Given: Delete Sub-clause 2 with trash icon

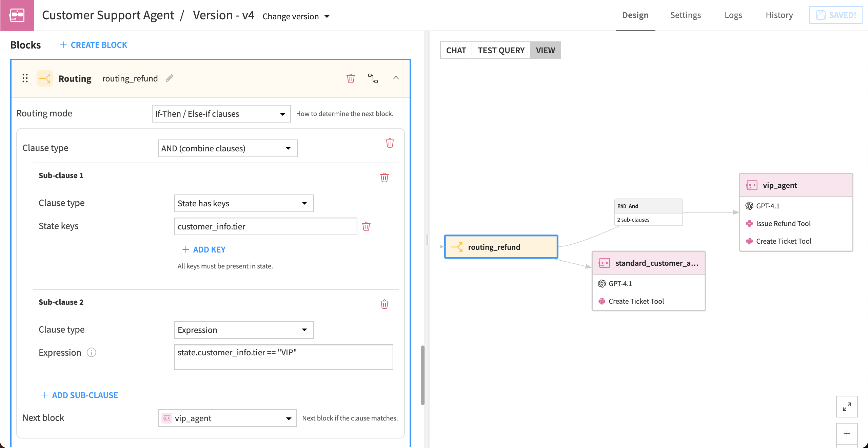Looking at the screenshot, I should coord(384,304).
